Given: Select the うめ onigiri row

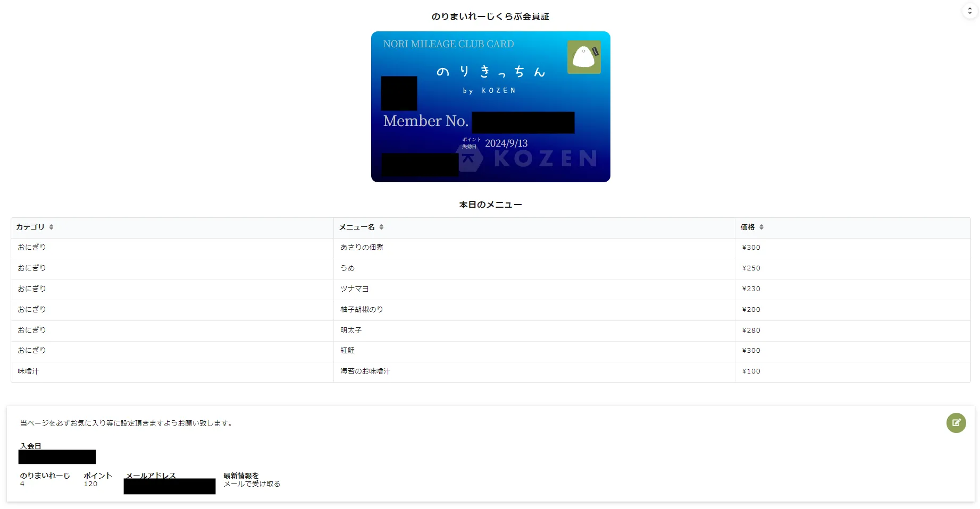Looking at the screenshot, I should pos(348,268).
